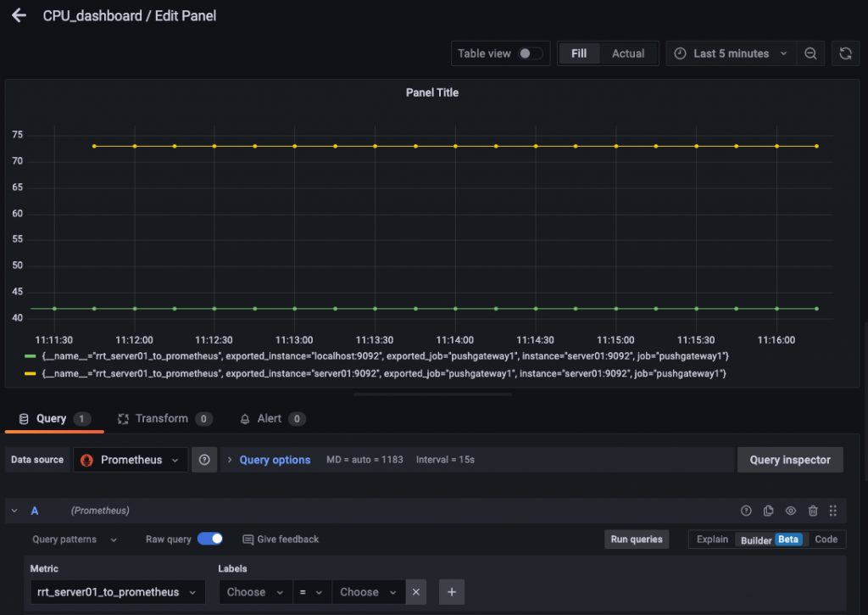This screenshot has width=868, height=615.
Task: Select Fill display mode
Action: point(578,53)
